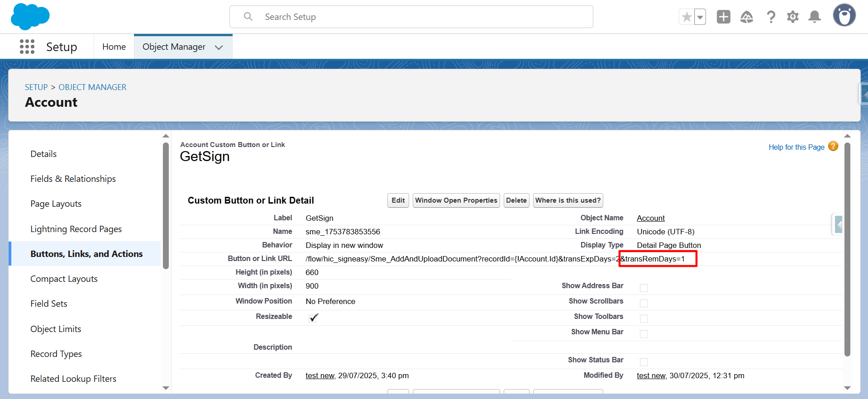The image size is (868, 399).
Task: Click the height value 660
Action: pos(312,272)
